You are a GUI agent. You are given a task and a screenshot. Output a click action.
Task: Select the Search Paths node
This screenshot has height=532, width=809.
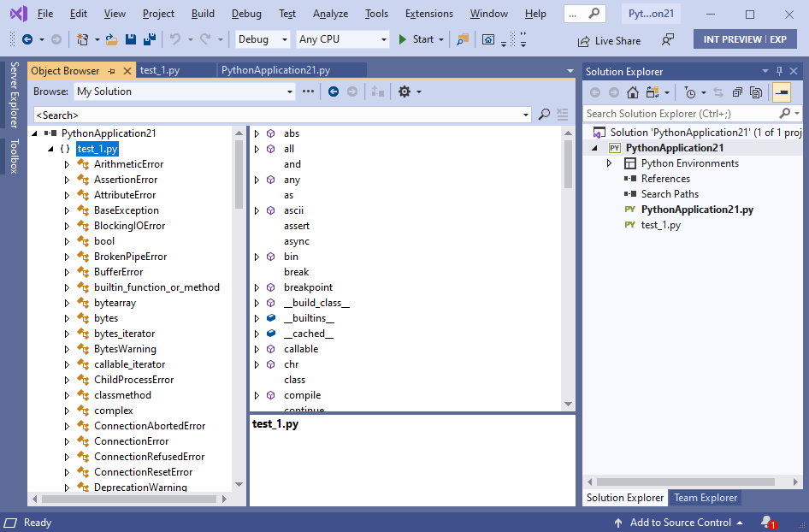[x=670, y=194]
